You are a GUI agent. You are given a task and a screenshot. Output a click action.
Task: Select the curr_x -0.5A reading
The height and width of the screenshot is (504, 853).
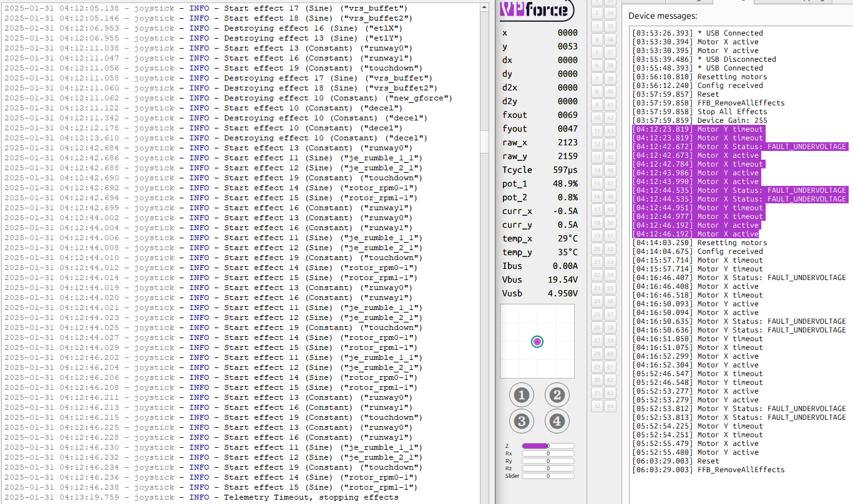click(540, 211)
